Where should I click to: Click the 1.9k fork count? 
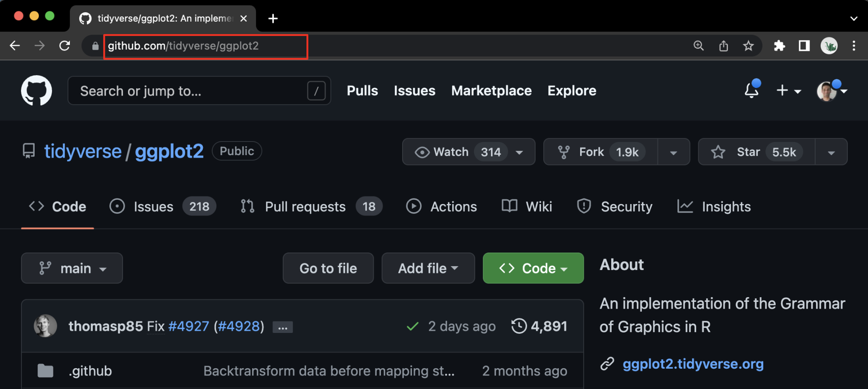pos(627,152)
